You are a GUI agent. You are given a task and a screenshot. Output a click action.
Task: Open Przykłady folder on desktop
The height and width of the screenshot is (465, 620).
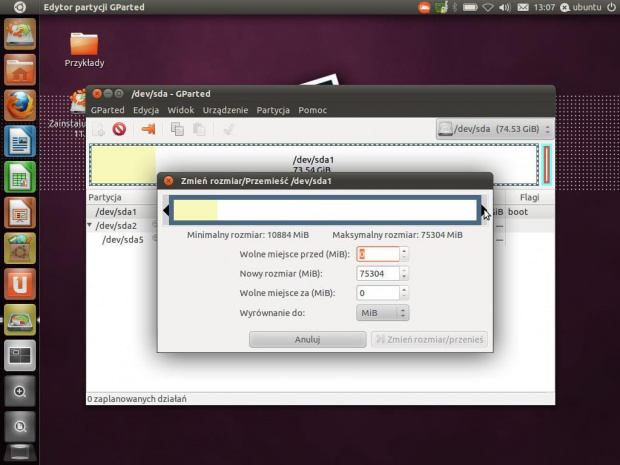(x=84, y=49)
